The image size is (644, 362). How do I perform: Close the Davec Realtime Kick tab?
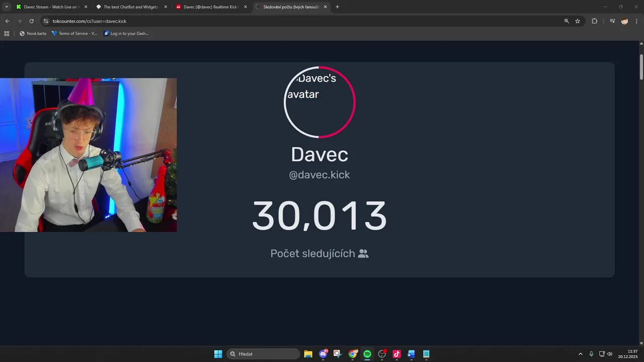246,7
